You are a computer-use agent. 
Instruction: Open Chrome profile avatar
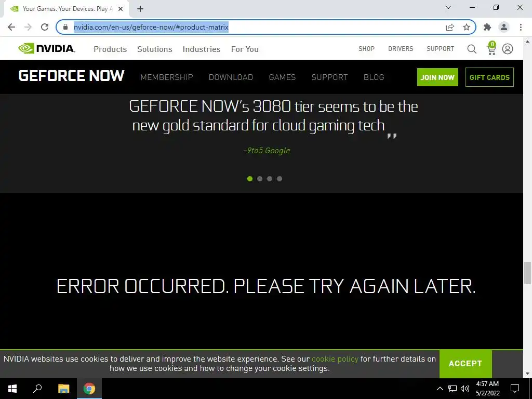pos(504,27)
